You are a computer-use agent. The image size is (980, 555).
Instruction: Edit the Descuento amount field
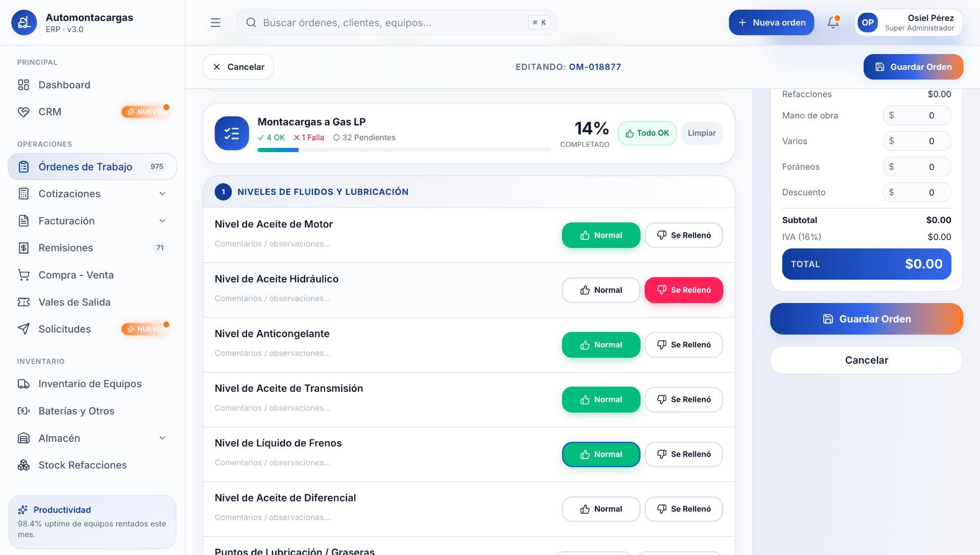click(x=917, y=192)
